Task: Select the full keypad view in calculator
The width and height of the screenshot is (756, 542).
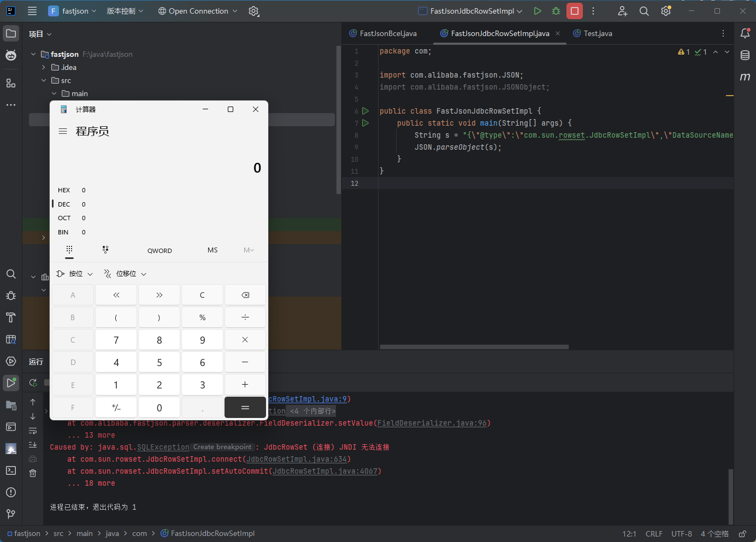Action: [69, 250]
